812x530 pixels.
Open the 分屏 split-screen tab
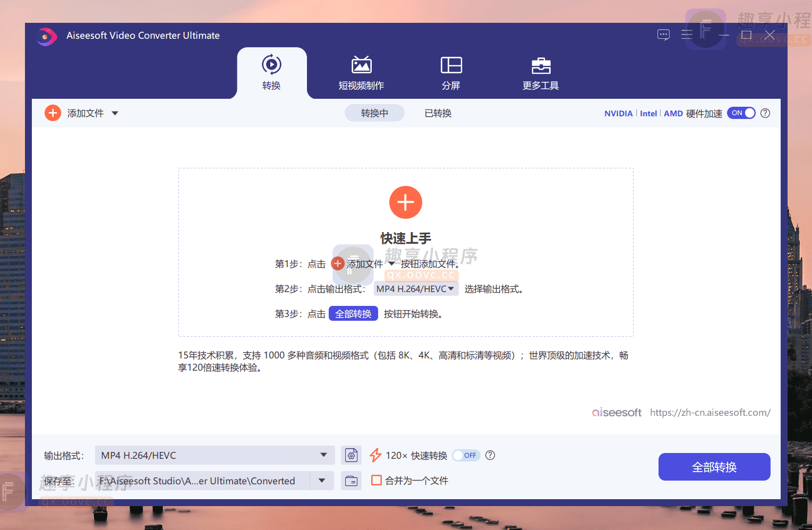pyautogui.click(x=451, y=73)
